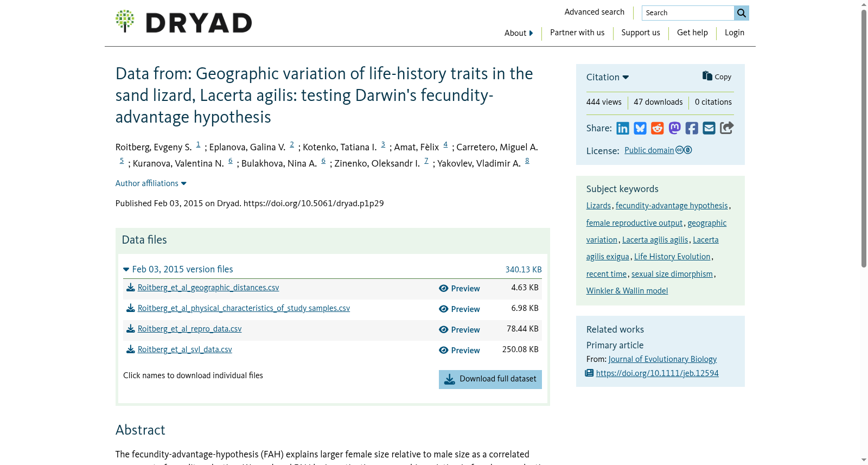Image resolution: width=868 pixels, height=465 pixels.
Task: Open Support us page
Action: point(641,33)
